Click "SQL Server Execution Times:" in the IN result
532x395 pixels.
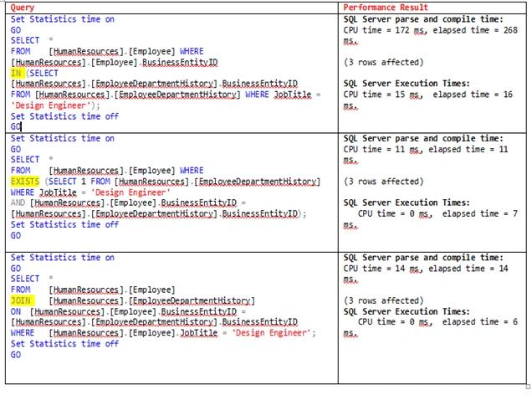pyautogui.click(x=407, y=84)
